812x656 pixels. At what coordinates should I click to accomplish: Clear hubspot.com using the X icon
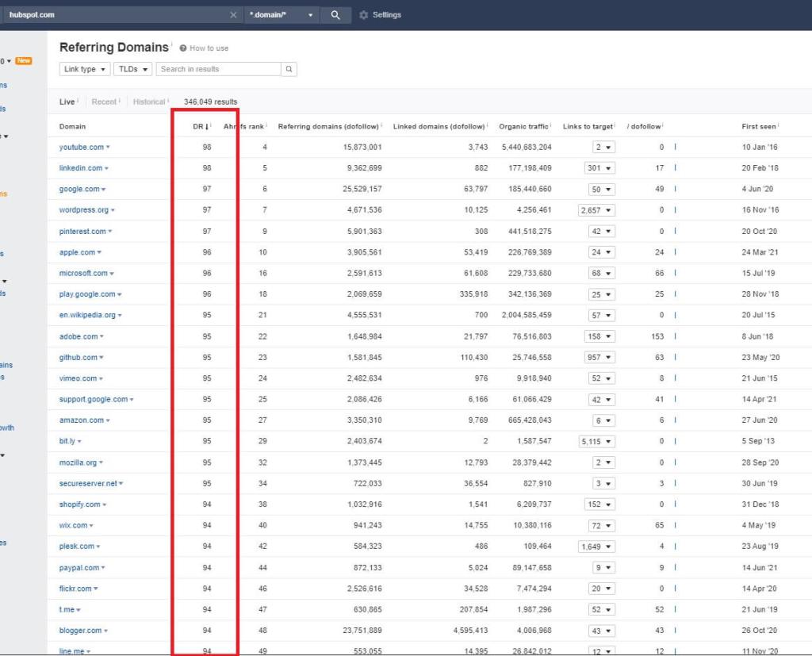pos(233,13)
